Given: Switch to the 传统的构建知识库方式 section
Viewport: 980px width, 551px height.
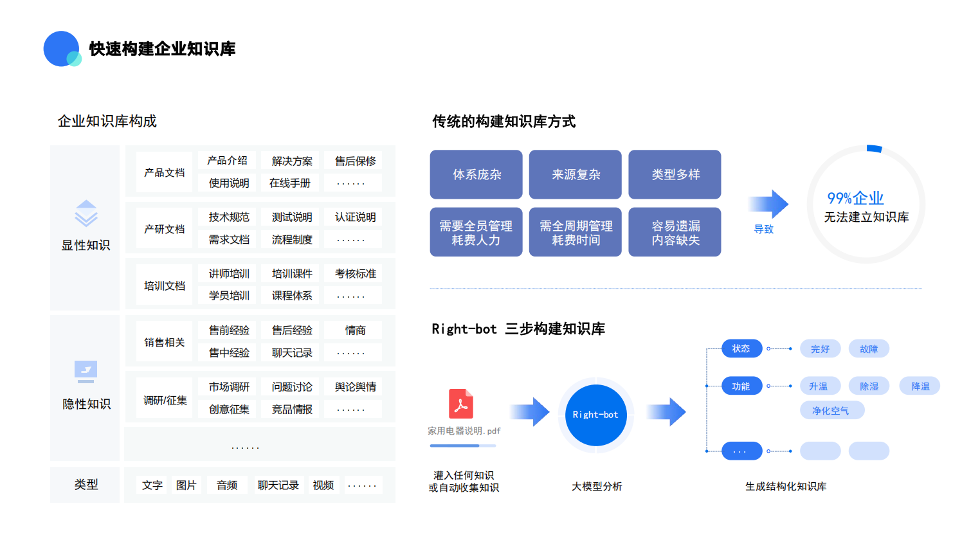Looking at the screenshot, I should [504, 122].
